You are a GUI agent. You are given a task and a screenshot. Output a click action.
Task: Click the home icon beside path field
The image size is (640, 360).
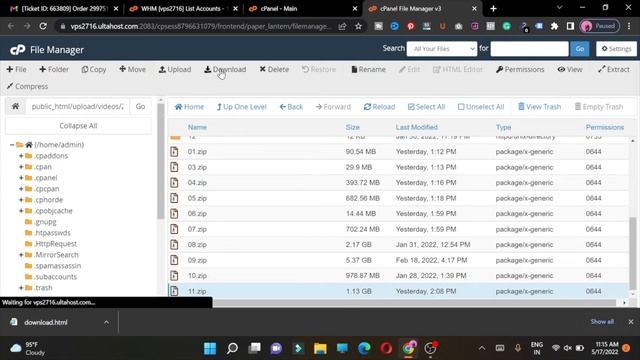(x=16, y=106)
